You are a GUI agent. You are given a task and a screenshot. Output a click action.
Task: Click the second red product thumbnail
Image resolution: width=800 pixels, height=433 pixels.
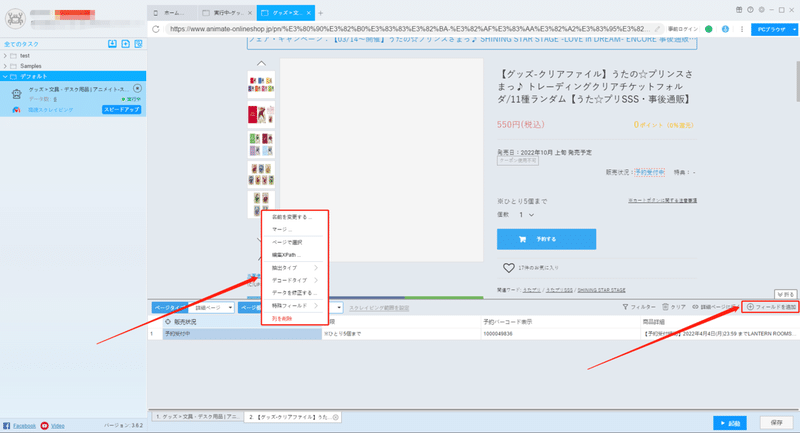pos(261,115)
